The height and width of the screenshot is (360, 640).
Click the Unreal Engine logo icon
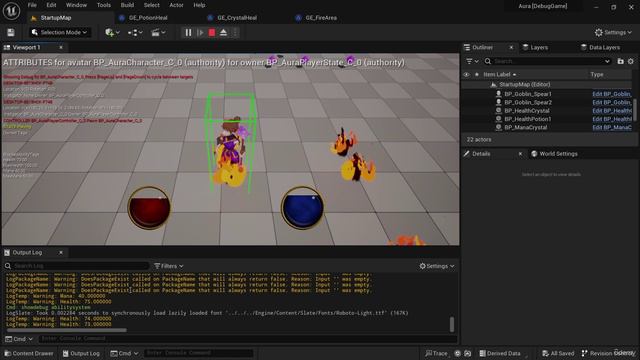11,11
